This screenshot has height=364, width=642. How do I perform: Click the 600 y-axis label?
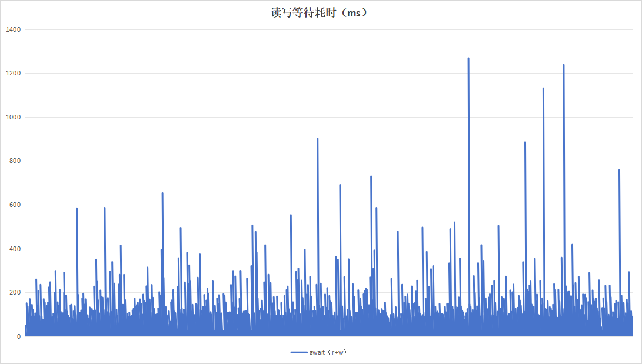[x=15, y=205]
